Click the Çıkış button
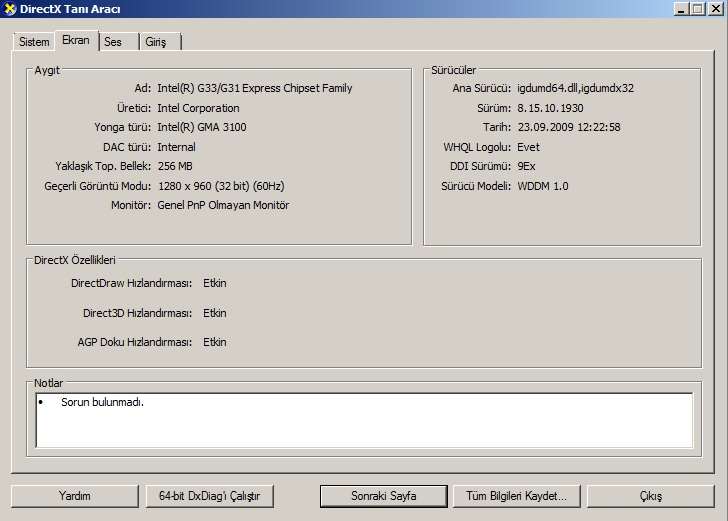Screen dimensions: 728x521 pos(651,496)
